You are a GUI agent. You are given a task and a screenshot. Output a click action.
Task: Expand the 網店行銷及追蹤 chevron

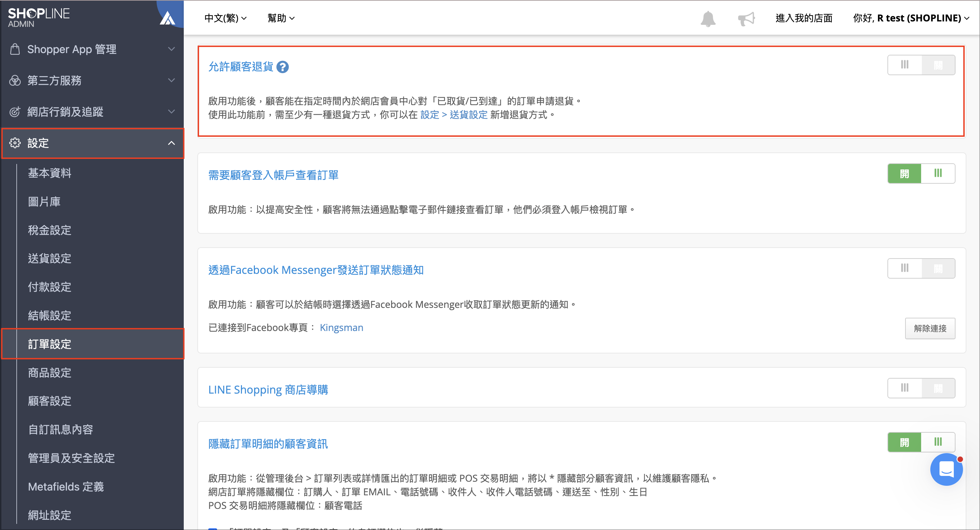[171, 111]
